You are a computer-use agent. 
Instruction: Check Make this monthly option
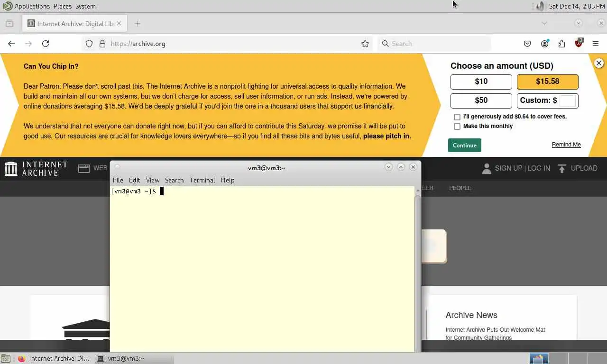(x=457, y=127)
